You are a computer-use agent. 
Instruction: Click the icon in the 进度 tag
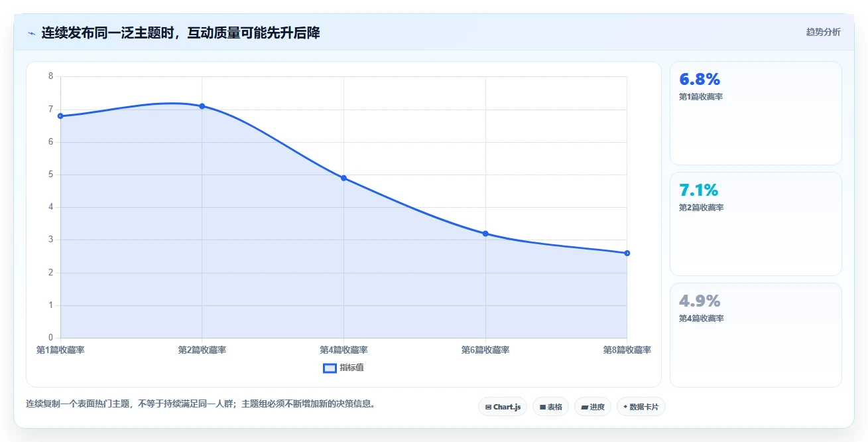pos(585,407)
